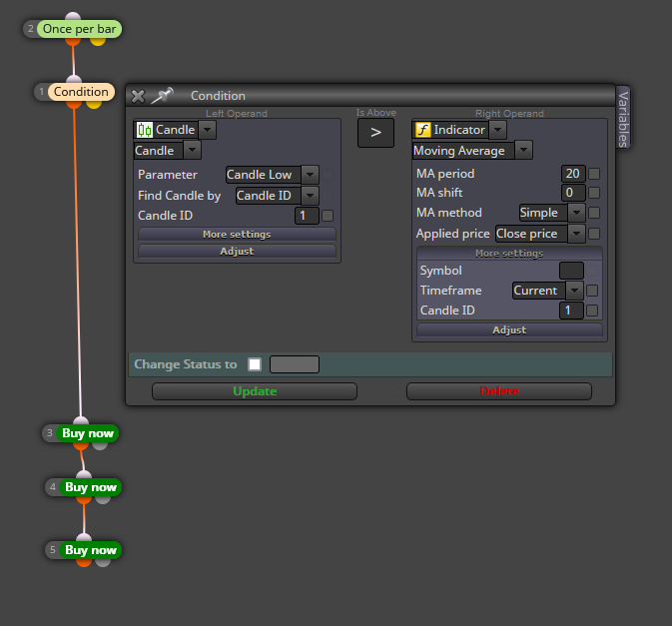
Task: Click the green Update button
Action: pos(255,391)
